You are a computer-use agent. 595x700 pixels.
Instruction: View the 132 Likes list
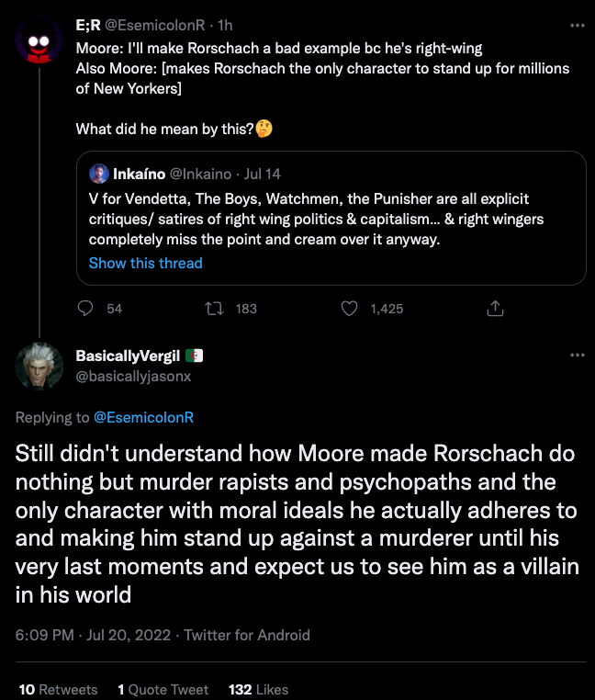258,689
